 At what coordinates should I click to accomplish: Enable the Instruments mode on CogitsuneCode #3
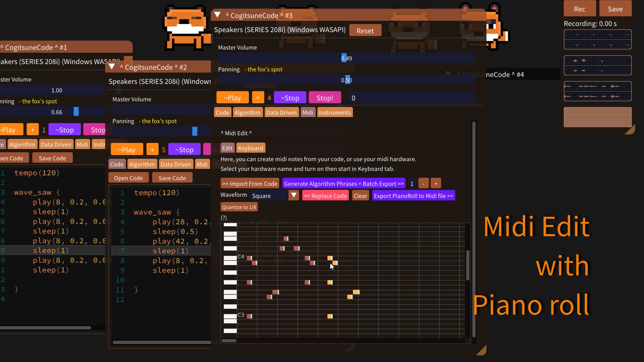[x=334, y=112]
